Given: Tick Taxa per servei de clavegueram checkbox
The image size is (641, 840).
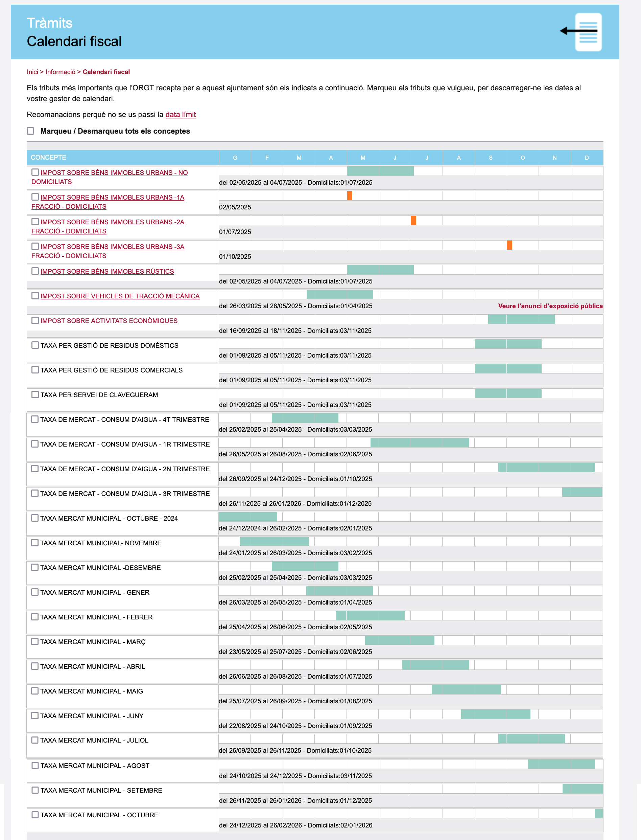Looking at the screenshot, I should point(35,394).
